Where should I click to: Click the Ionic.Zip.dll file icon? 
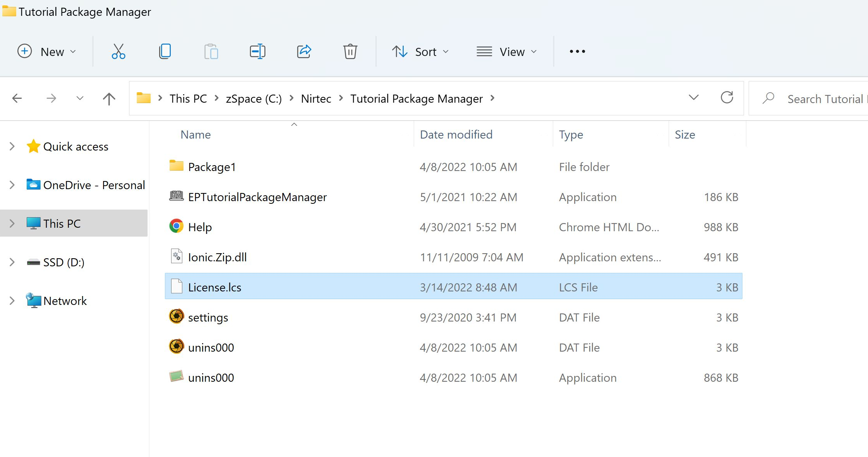click(x=177, y=256)
